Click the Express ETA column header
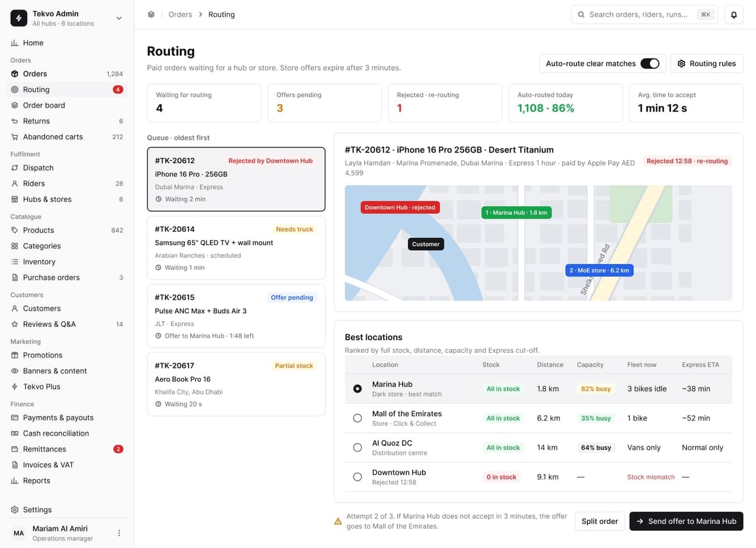 click(x=701, y=365)
